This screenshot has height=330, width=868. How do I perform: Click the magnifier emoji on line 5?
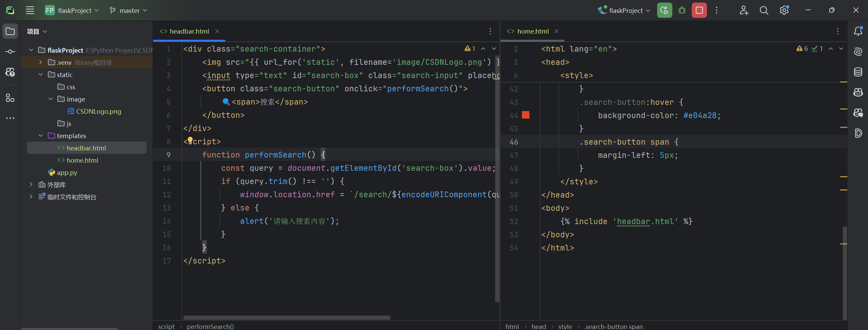[x=226, y=102]
